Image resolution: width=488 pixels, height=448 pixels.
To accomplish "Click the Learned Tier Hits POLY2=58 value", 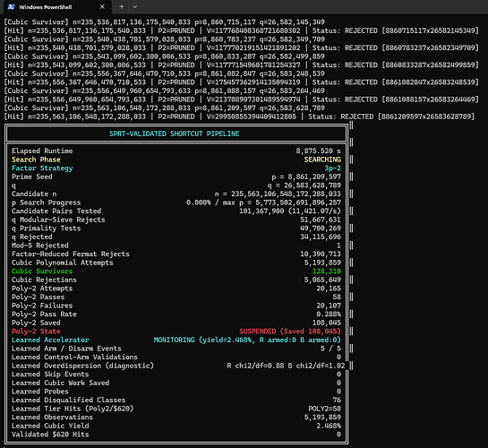I will point(325,409).
